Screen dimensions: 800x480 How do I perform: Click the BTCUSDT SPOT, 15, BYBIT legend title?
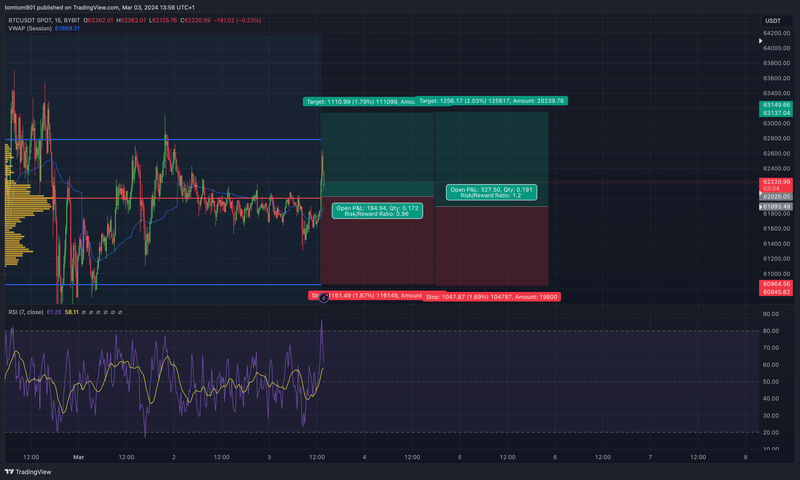44,20
